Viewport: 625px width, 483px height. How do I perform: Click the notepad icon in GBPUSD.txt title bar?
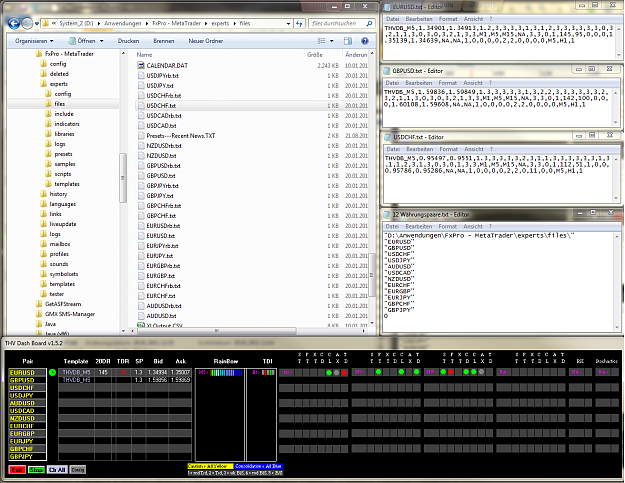point(386,71)
